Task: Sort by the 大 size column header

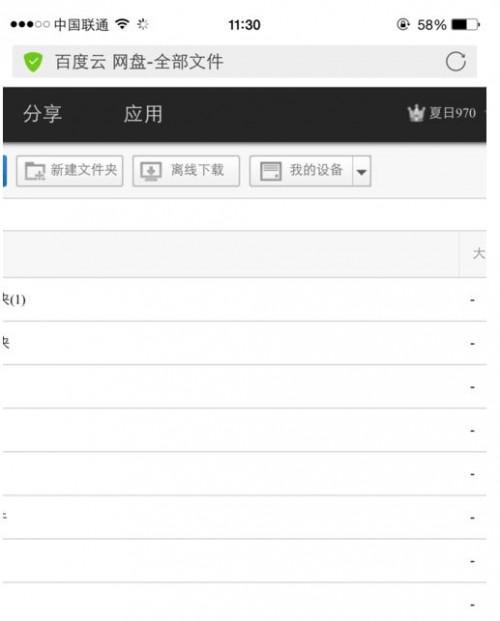Action: pos(479,253)
